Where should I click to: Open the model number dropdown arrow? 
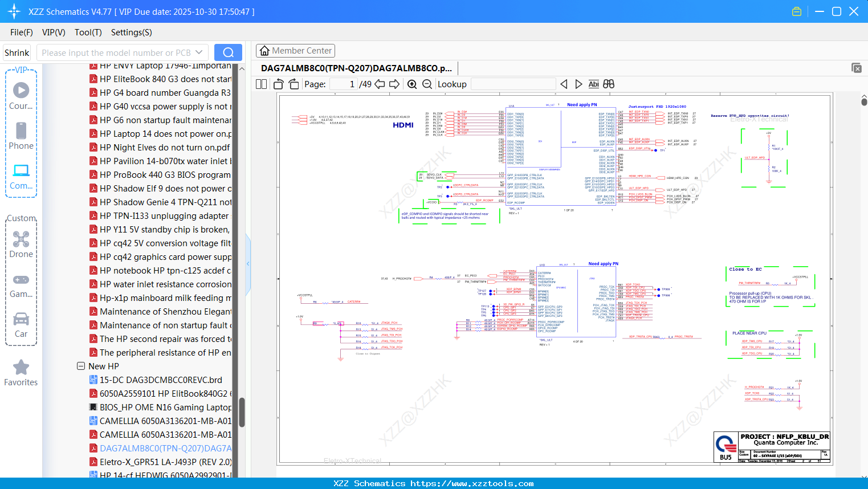pyautogui.click(x=199, y=52)
